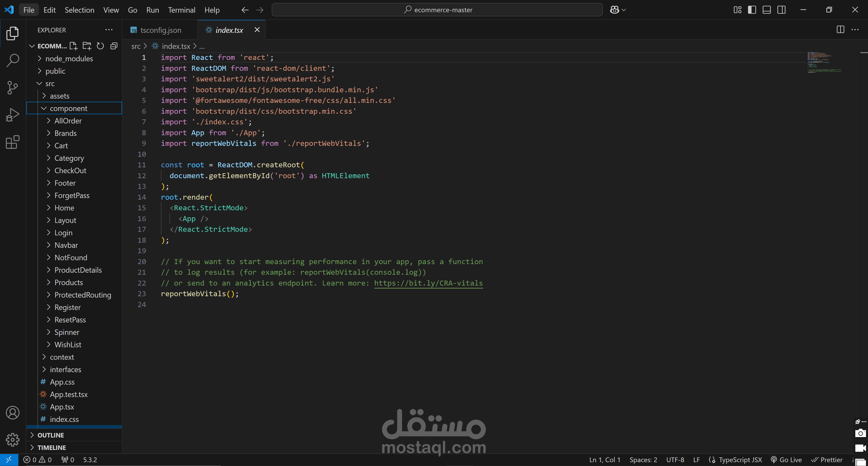Switch to the tsconfig.json tab
The width and height of the screenshot is (868, 466).
pos(160,30)
